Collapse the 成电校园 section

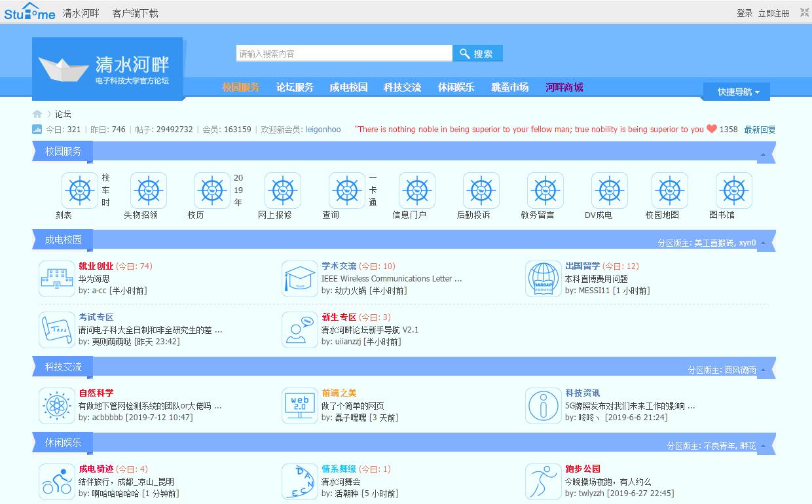pos(763,243)
